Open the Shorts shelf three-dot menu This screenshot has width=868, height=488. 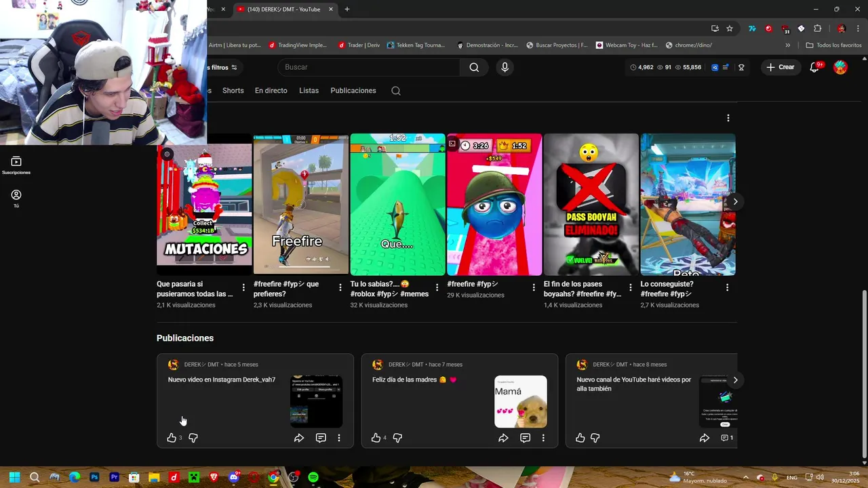pos(728,118)
